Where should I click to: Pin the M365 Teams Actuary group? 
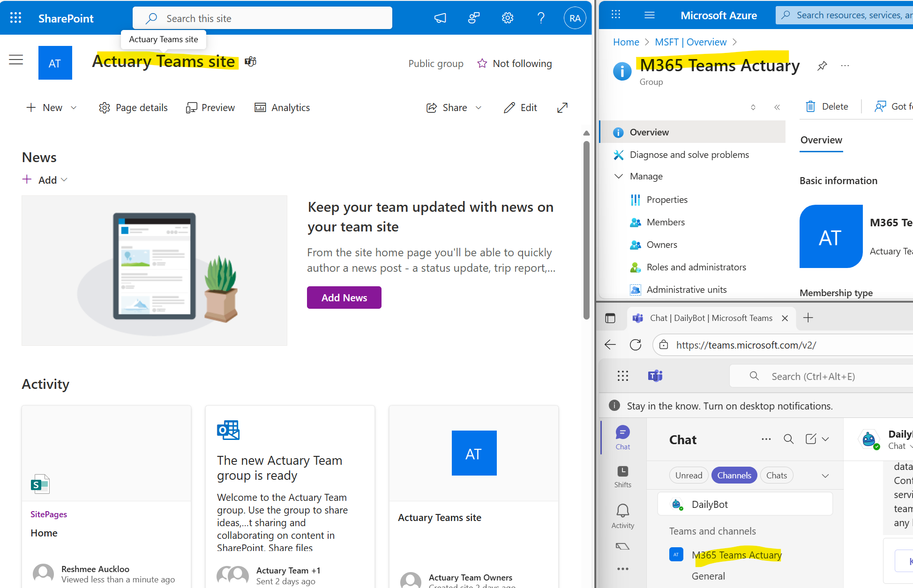tap(822, 66)
